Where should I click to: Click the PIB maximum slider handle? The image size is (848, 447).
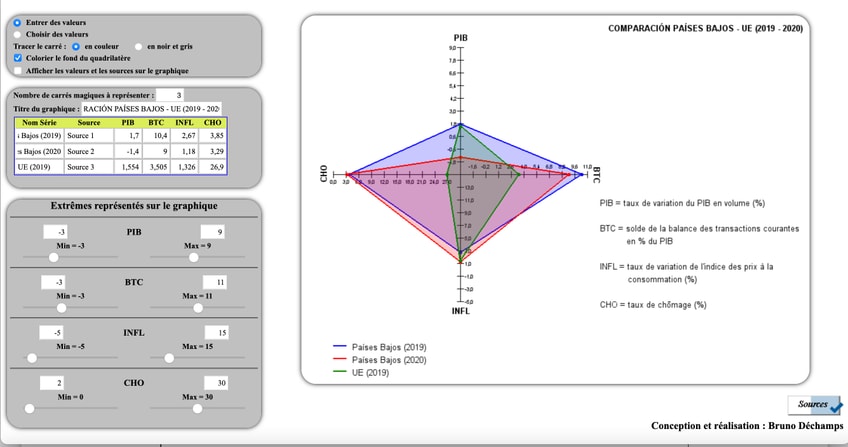(193, 257)
